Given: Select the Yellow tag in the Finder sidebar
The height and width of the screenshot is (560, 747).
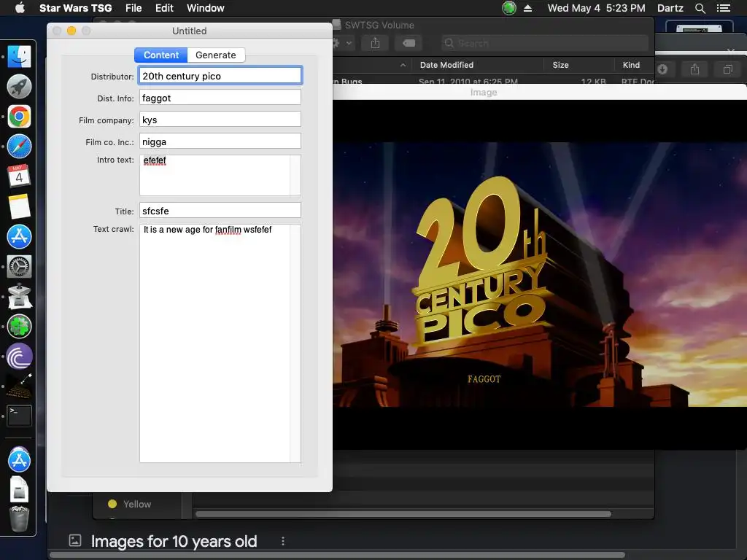Looking at the screenshot, I should coord(137,504).
